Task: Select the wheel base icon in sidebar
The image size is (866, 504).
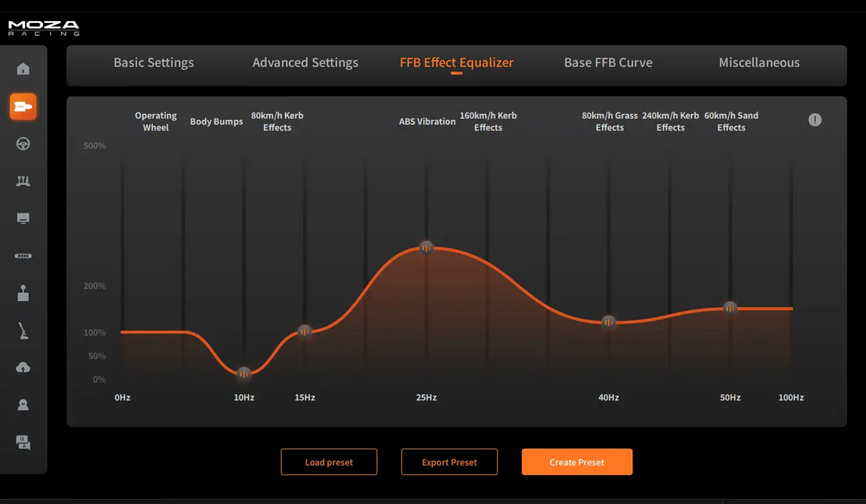Action: pyautogui.click(x=23, y=106)
